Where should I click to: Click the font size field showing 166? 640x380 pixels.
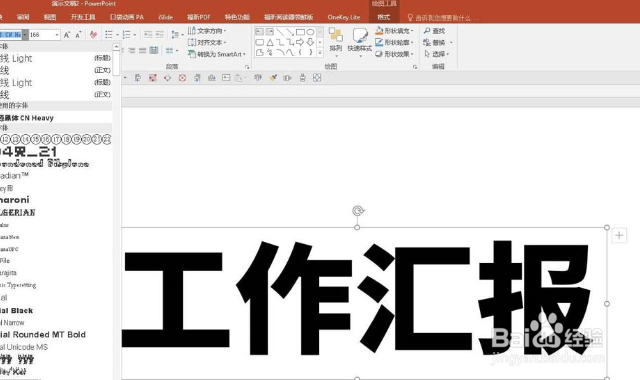click(x=41, y=35)
